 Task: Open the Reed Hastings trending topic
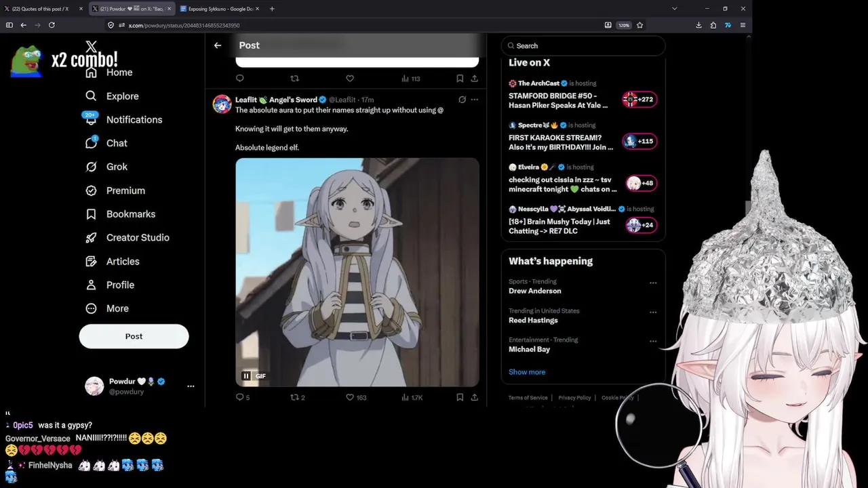[533, 320]
